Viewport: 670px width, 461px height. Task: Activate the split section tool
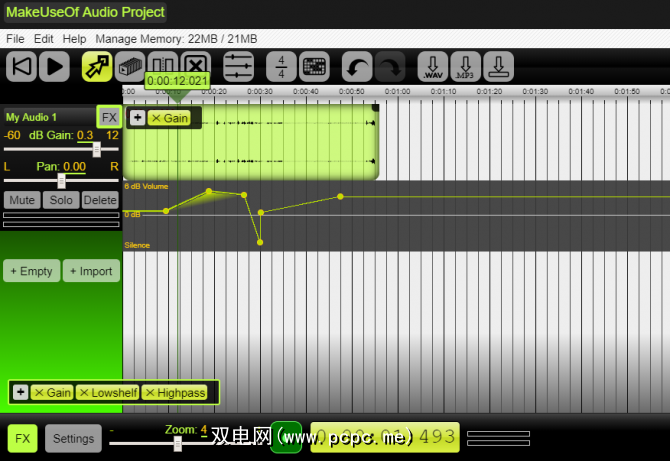[x=163, y=62]
